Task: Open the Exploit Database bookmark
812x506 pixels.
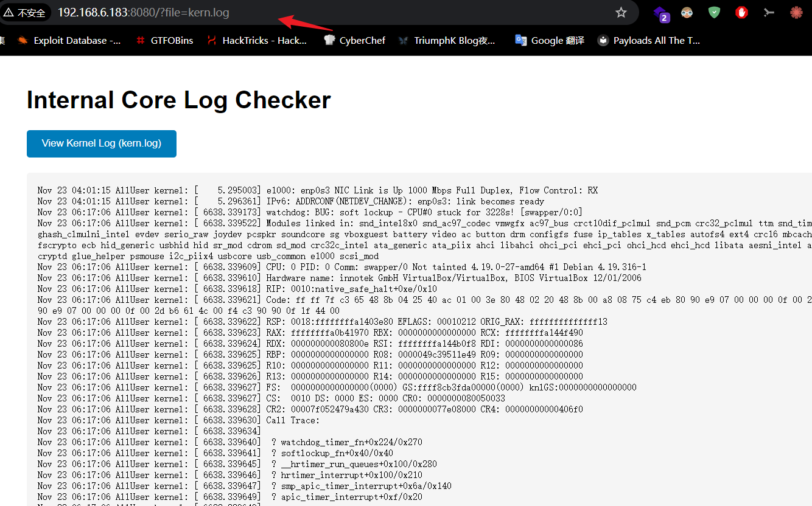Action: (x=69, y=41)
